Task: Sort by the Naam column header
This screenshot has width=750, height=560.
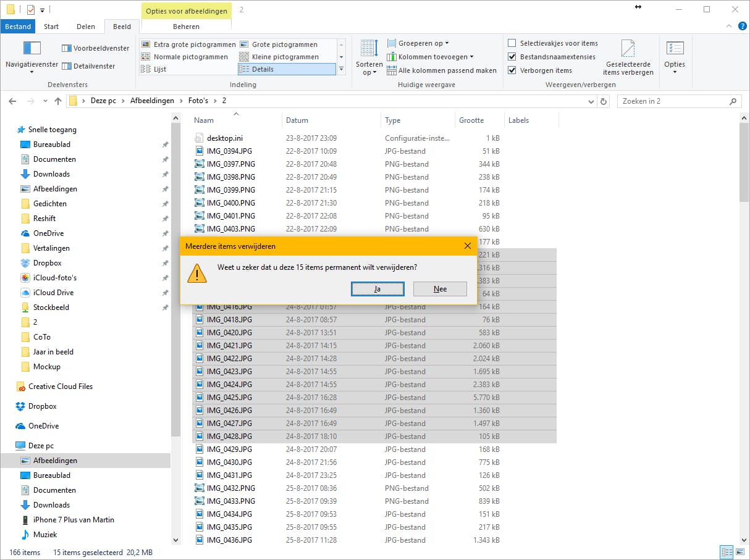Action: [236, 120]
